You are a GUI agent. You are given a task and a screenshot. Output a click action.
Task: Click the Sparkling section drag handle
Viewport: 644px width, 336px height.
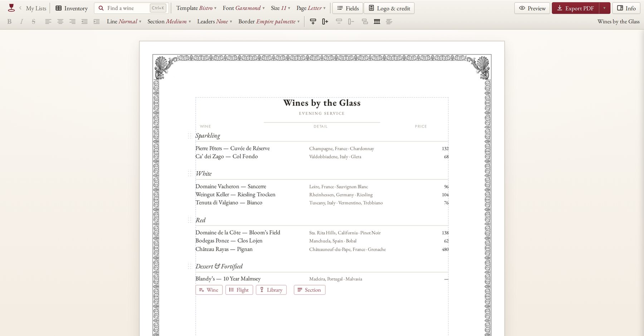click(190, 136)
